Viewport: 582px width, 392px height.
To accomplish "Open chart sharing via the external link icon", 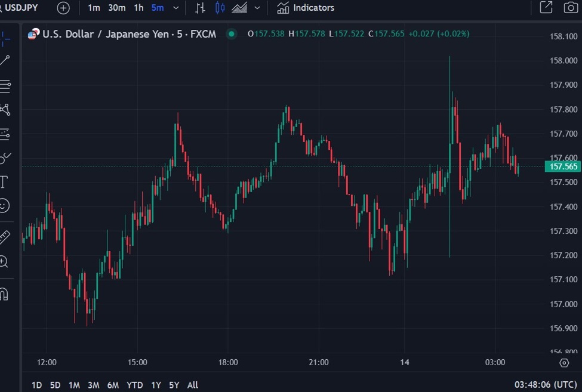I will [546, 8].
